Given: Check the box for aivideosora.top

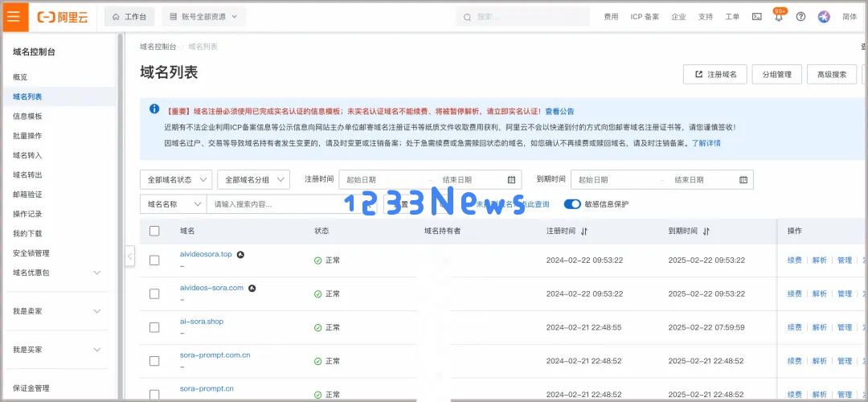Looking at the screenshot, I should tap(154, 260).
